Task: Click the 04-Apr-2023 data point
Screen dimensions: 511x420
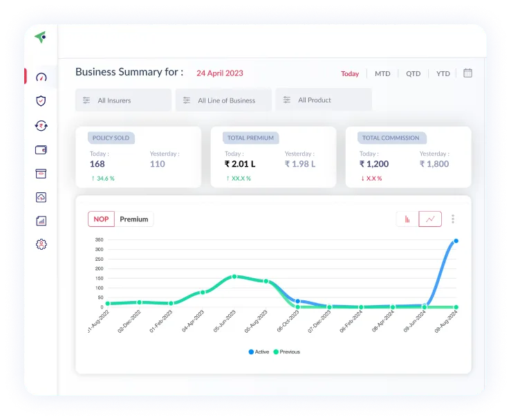Action: [x=203, y=292]
